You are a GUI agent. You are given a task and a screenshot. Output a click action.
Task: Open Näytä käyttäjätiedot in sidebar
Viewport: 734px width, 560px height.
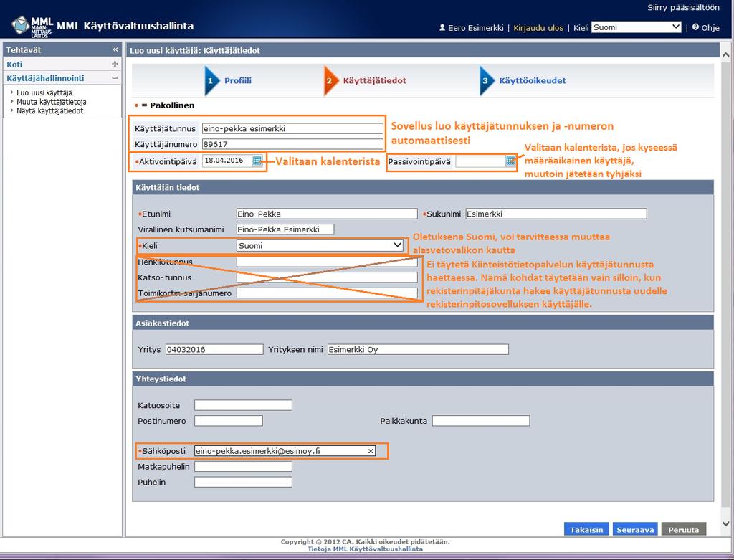point(50,111)
